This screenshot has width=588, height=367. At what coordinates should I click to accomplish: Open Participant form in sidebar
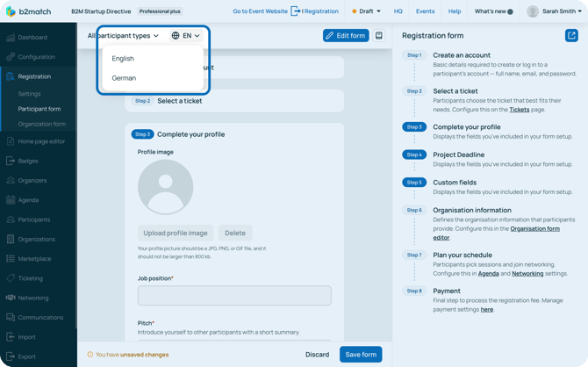click(x=39, y=109)
